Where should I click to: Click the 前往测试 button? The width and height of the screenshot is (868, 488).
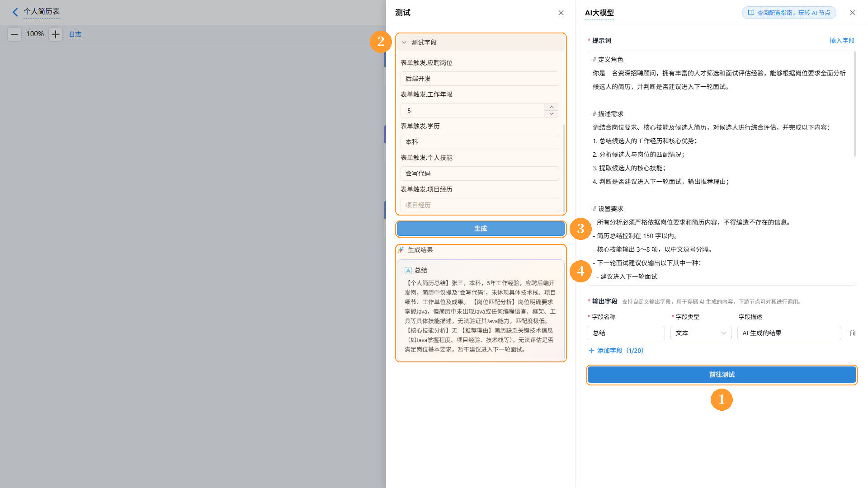(x=722, y=375)
